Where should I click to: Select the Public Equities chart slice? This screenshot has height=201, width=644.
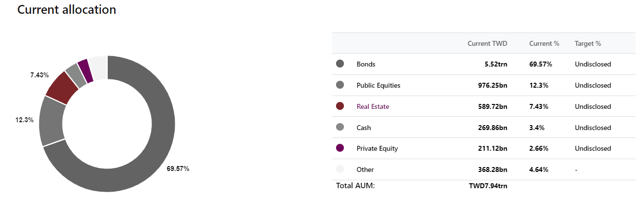tap(52, 121)
